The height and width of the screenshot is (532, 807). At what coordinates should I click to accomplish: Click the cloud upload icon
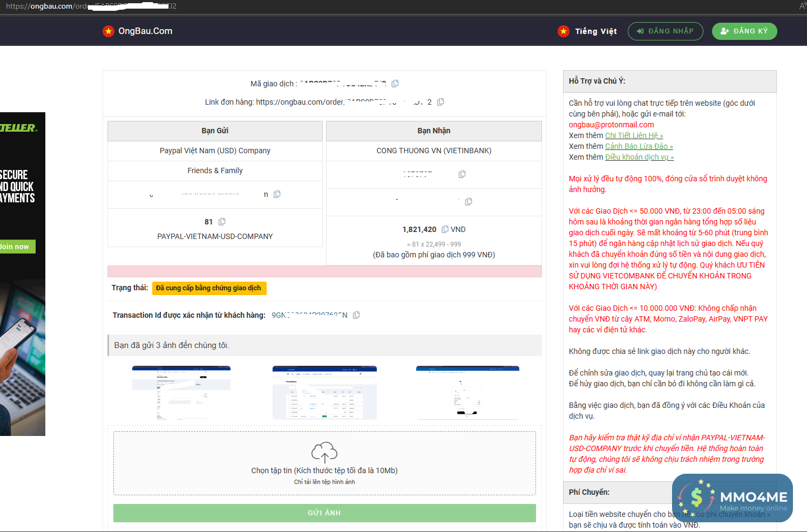[324, 452]
